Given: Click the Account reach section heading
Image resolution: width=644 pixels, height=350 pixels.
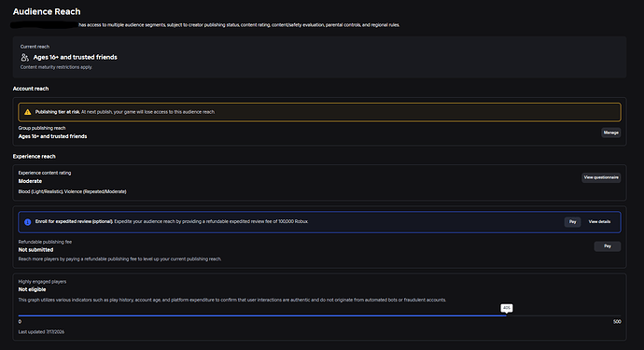Looking at the screenshot, I should click(31, 89).
